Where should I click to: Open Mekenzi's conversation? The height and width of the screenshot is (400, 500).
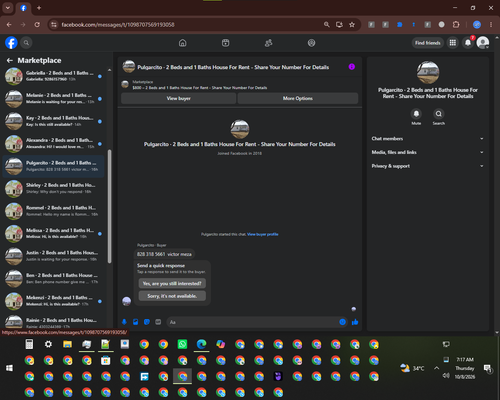(x=54, y=301)
